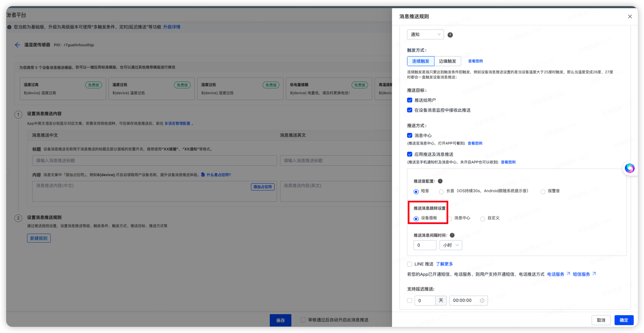Click the document icon before 什么是占位符?
This screenshot has width=644, height=333.
click(x=204, y=175)
